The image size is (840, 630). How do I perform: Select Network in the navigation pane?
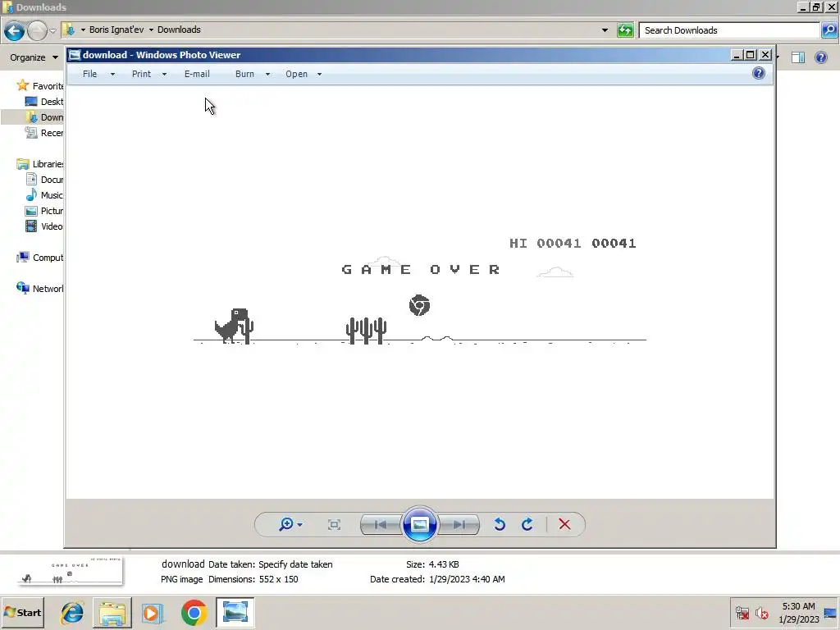coord(40,288)
